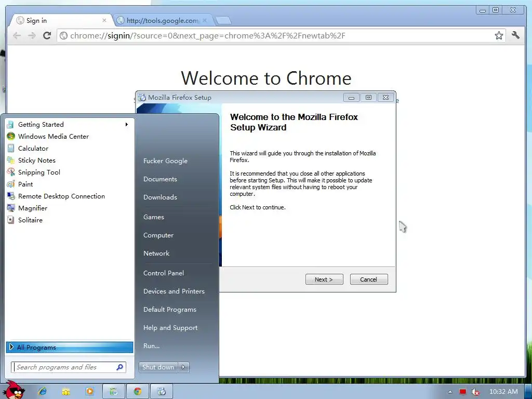This screenshot has width=532, height=399.
Task: Click the muted volume tray icon
Action: (475, 392)
